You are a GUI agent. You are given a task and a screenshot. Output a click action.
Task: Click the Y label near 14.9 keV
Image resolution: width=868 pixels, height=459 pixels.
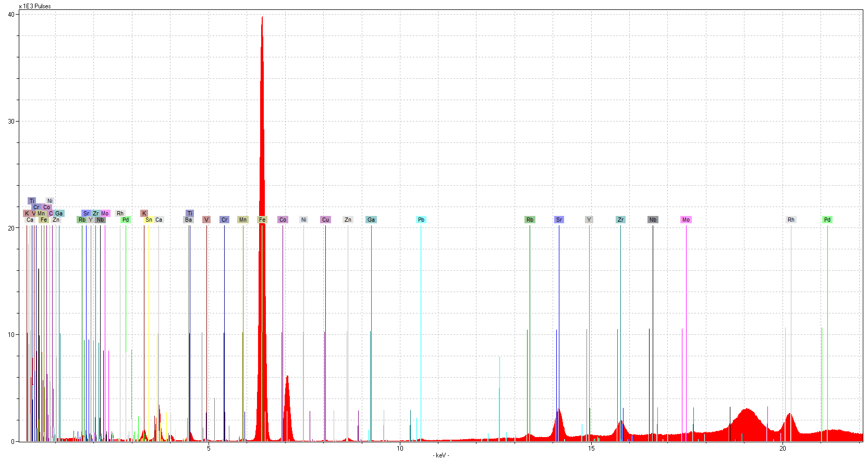(x=589, y=220)
